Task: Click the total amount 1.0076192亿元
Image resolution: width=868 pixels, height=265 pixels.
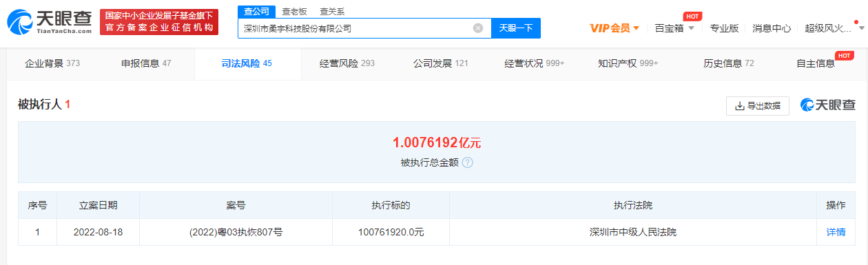Action: point(437,143)
